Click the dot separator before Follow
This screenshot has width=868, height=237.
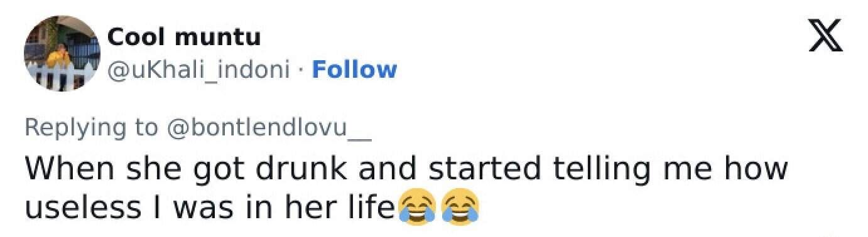[x=301, y=70]
